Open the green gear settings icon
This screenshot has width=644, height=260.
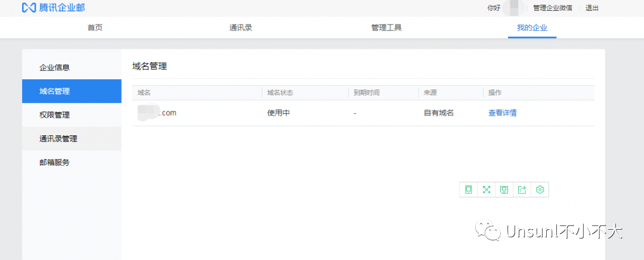point(540,190)
